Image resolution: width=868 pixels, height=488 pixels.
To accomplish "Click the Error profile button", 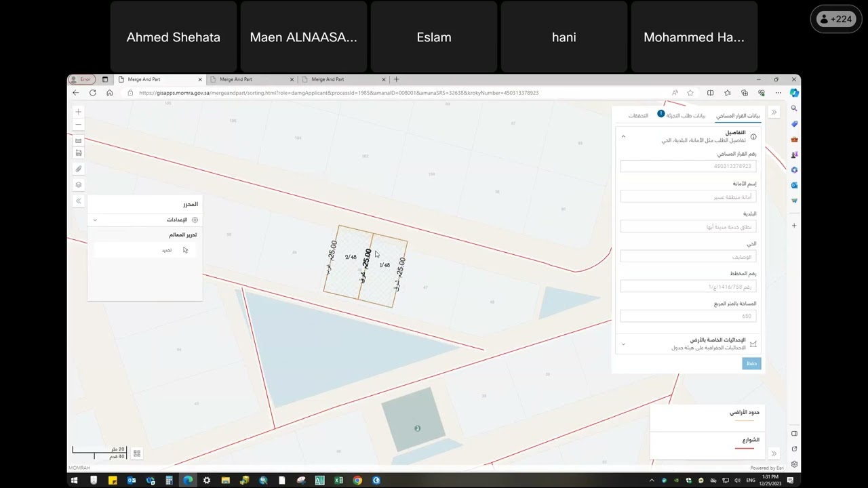I will pyautogui.click(x=81, y=79).
